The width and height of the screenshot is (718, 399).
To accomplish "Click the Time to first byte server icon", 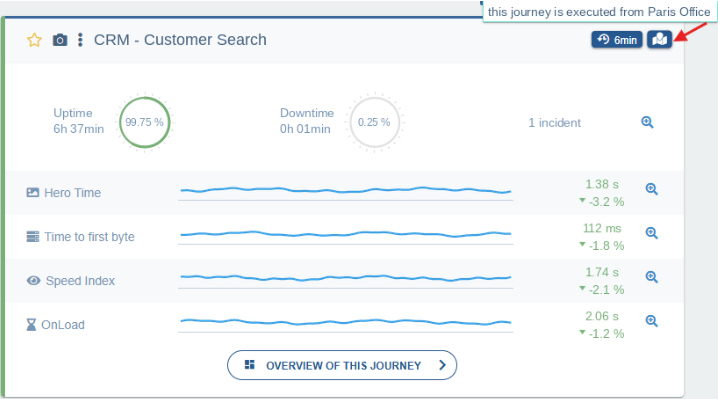I will point(33,236).
